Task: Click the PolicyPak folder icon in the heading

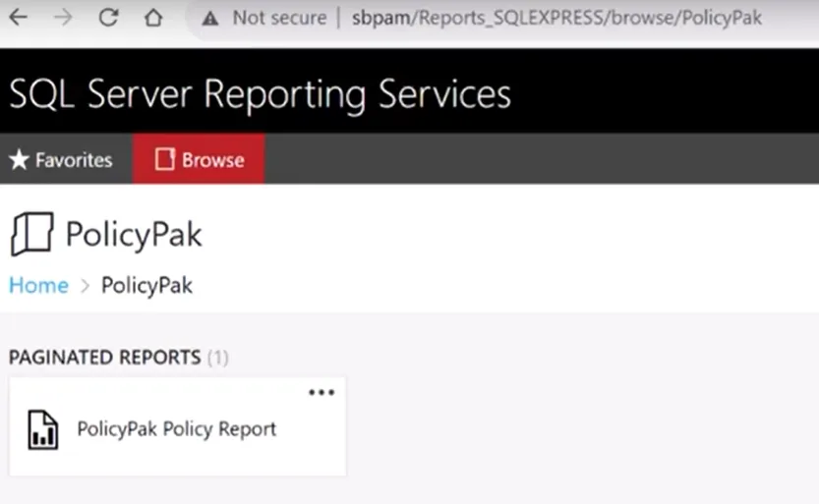Action: 30,235
